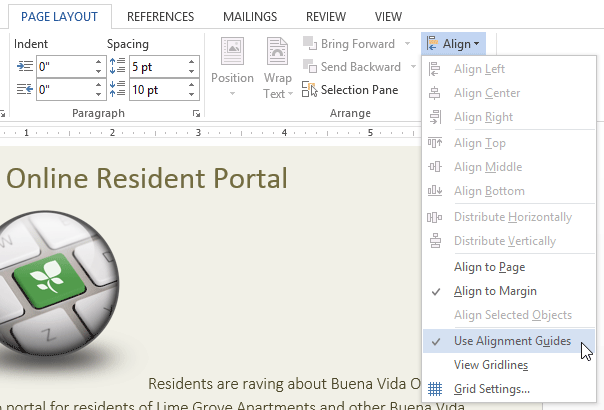Click the Bring Forward icon

(310, 45)
